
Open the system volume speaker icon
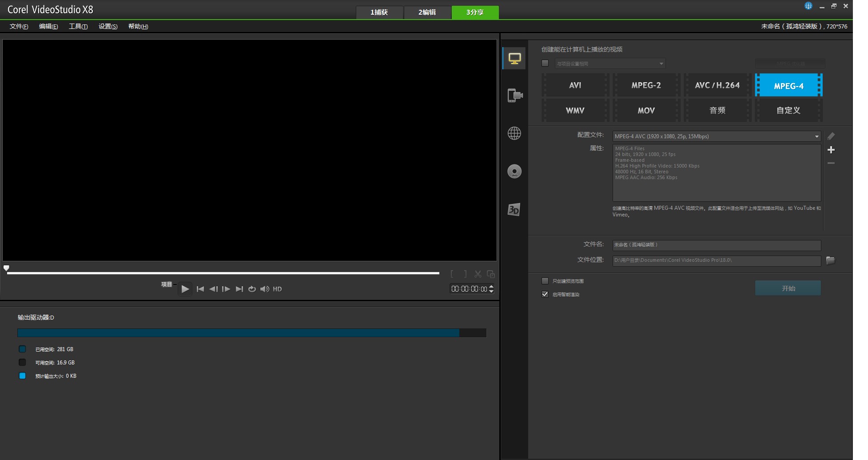pos(265,289)
